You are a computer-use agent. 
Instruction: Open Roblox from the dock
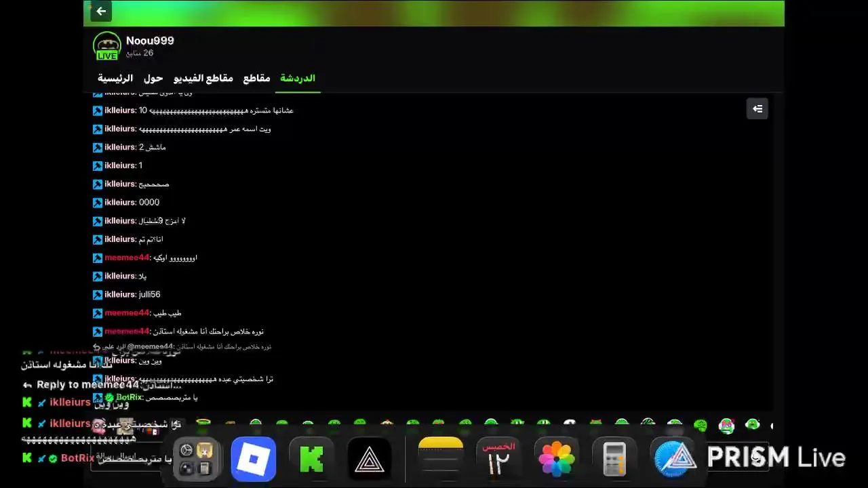pyautogui.click(x=254, y=460)
